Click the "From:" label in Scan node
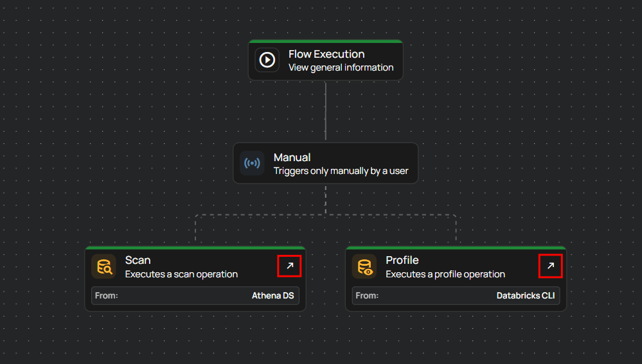 pyautogui.click(x=106, y=296)
